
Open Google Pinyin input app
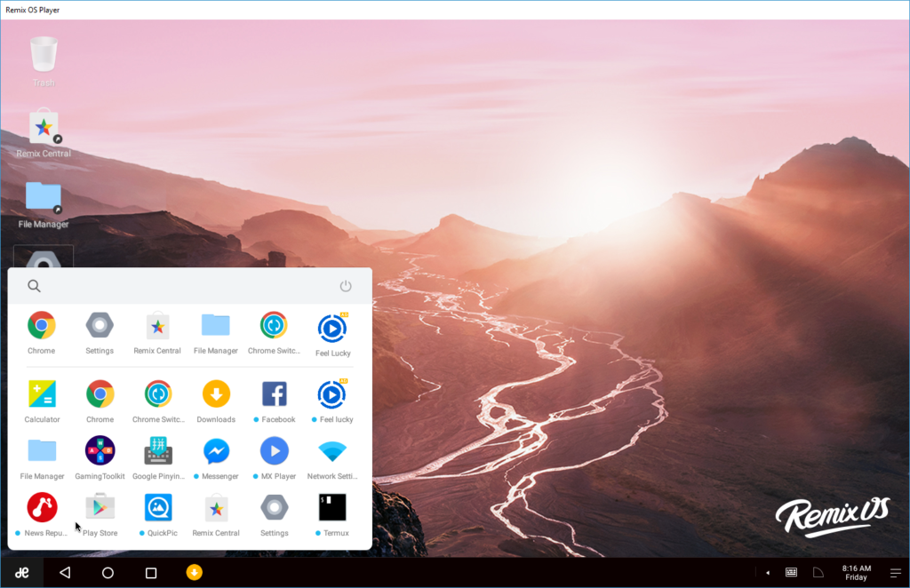pyautogui.click(x=158, y=451)
